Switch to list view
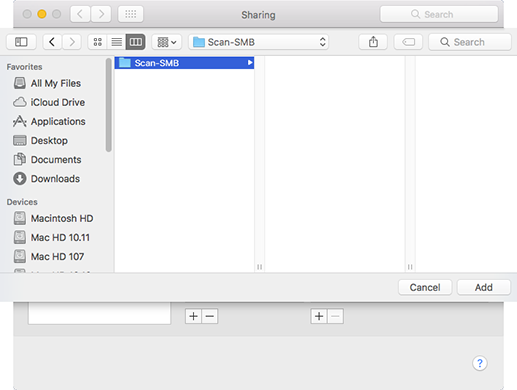This screenshot has height=390, width=517. [x=116, y=42]
